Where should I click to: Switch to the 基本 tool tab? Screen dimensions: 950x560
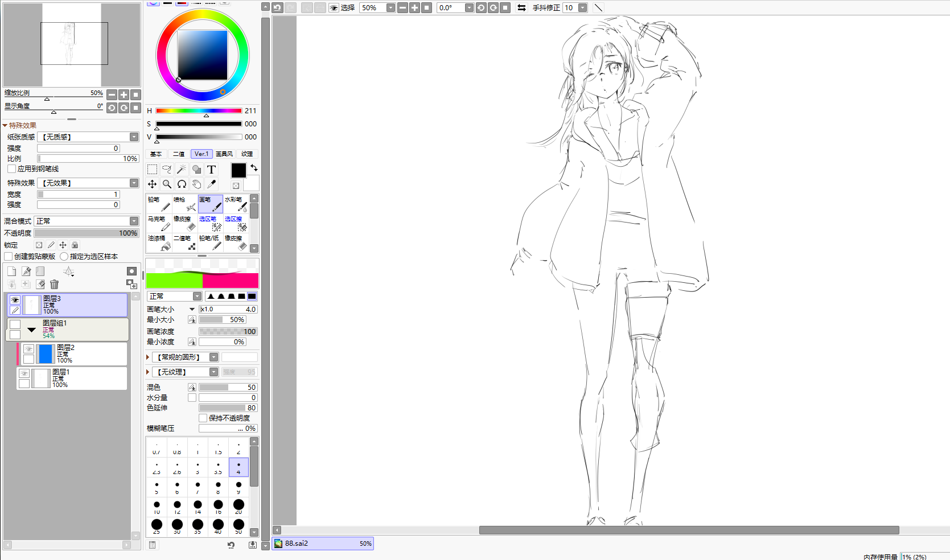coord(155,154)
